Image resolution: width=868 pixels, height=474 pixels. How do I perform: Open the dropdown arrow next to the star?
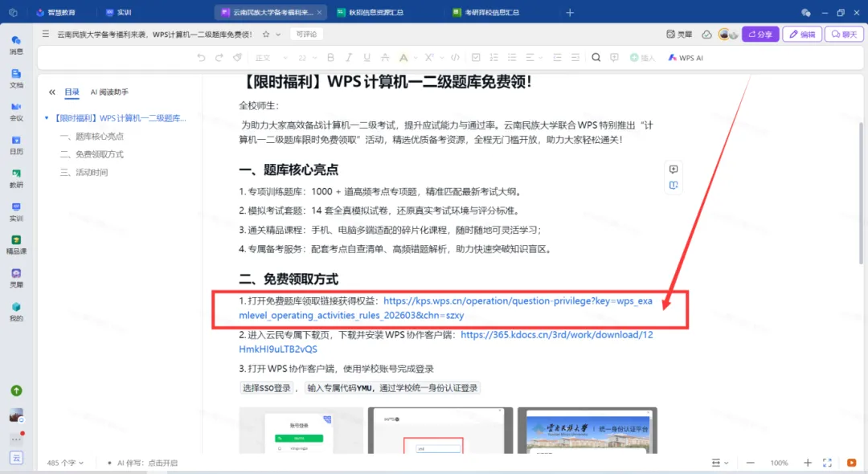tap(278, 35)
